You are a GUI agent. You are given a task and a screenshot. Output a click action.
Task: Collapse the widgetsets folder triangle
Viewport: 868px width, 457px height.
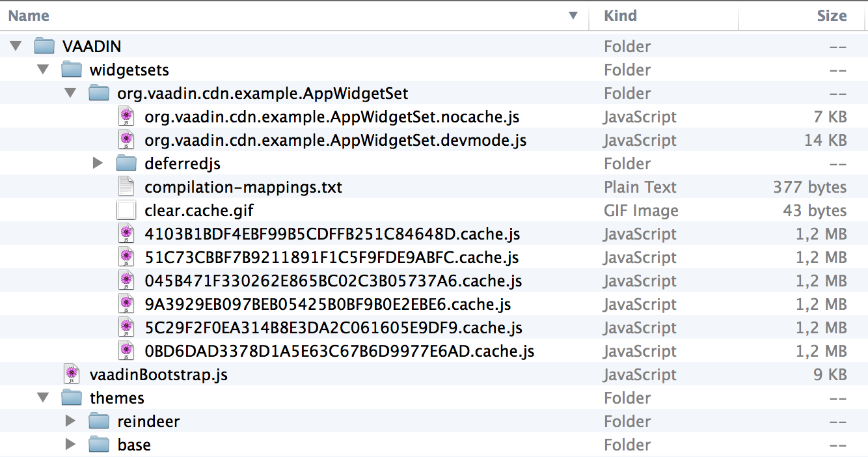(x=43, y=70)
